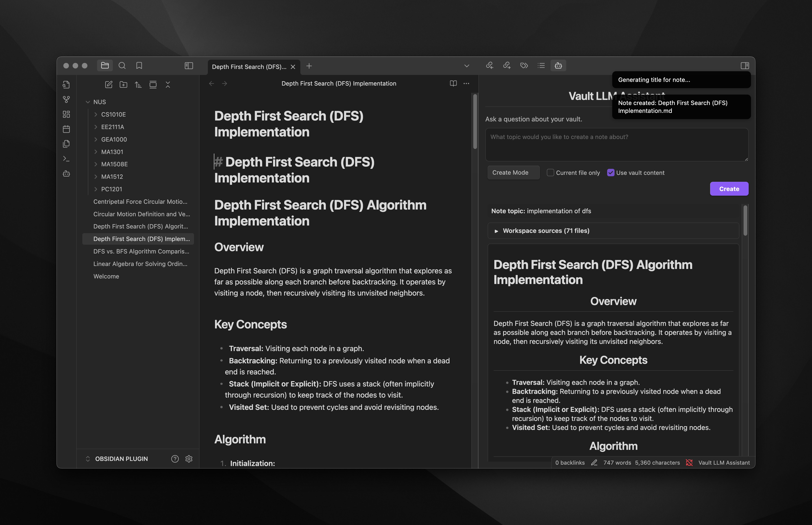
Task: Open the graph view from the ribbon
Action: point(66,99)
